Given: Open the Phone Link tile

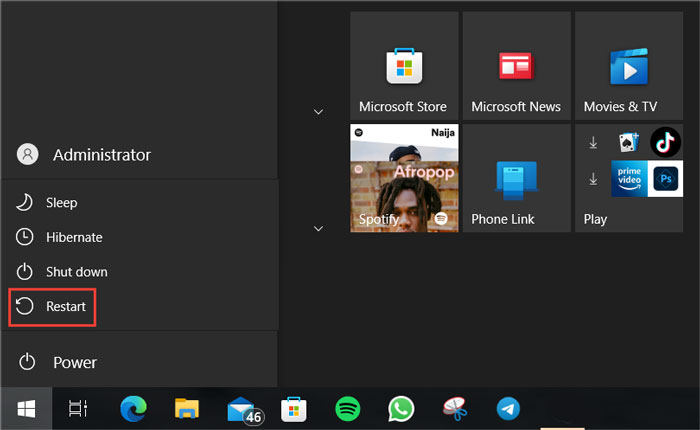Looking at the screenshot, I should (x=516, y=178).
